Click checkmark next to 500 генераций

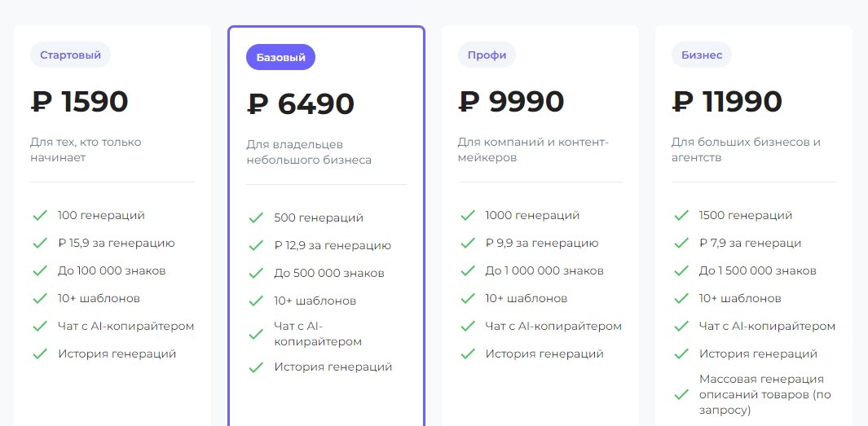pos(256,218)
